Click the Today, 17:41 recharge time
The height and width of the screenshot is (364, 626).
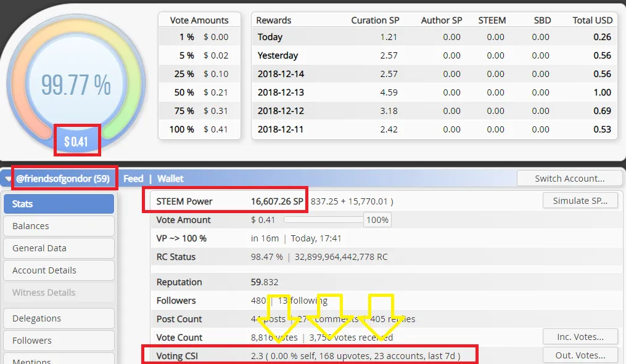coord(316,238)
